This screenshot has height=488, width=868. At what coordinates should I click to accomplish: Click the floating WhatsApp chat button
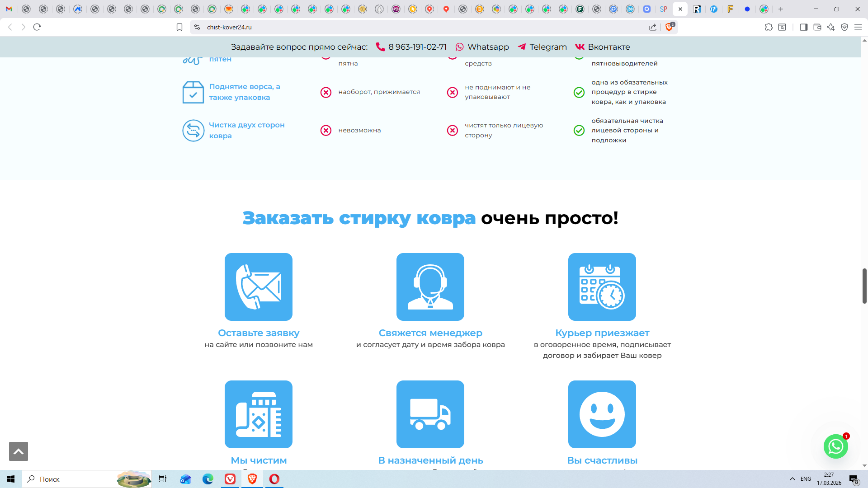point(835,446)
